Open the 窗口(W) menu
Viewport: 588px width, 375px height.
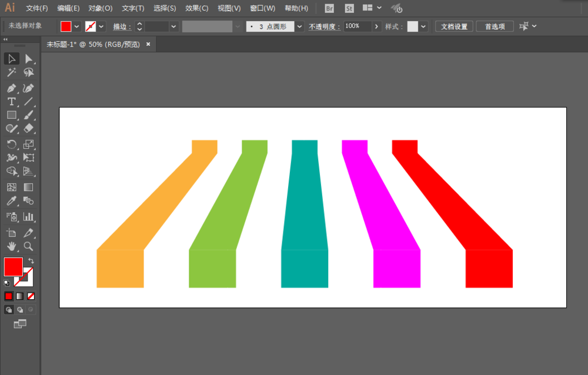pos(262,8)
